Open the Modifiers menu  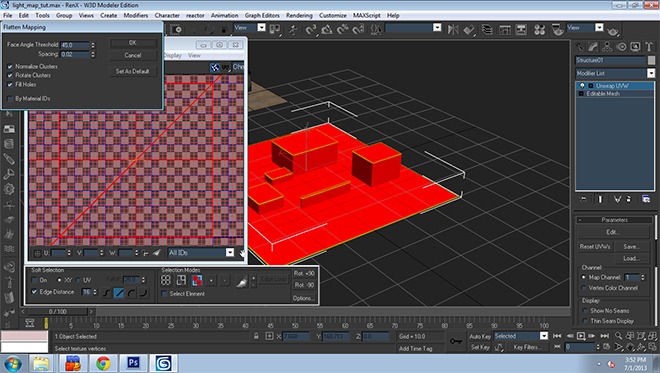(x=136, y=15)
